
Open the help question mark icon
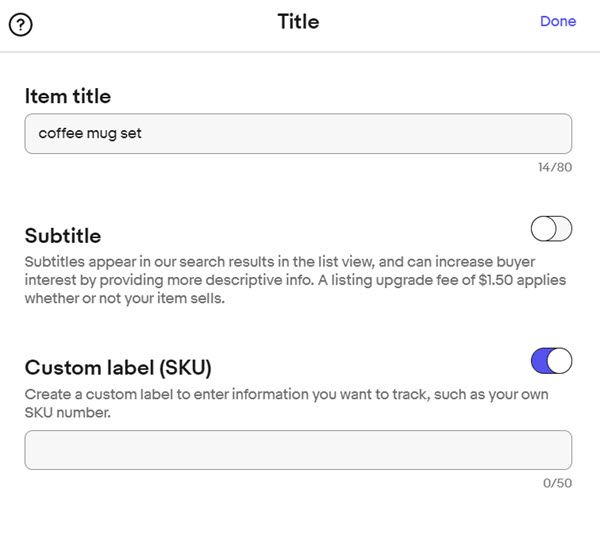[x=20, y=24]
